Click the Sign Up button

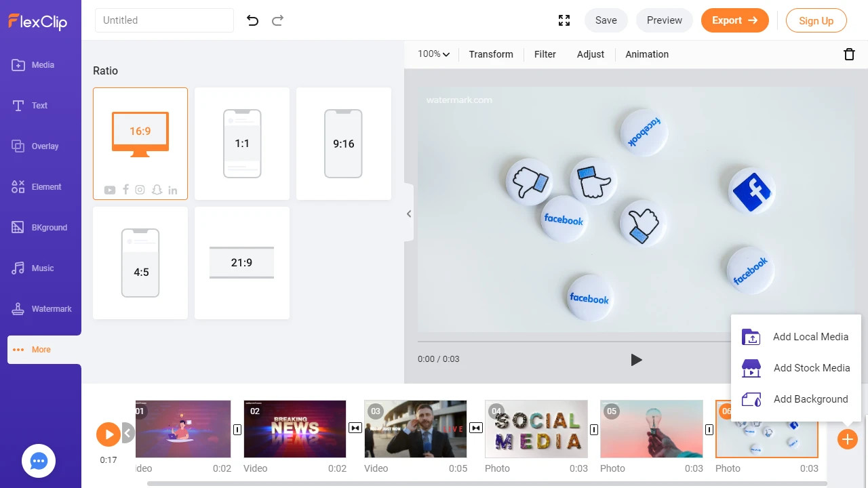(816, 20)
